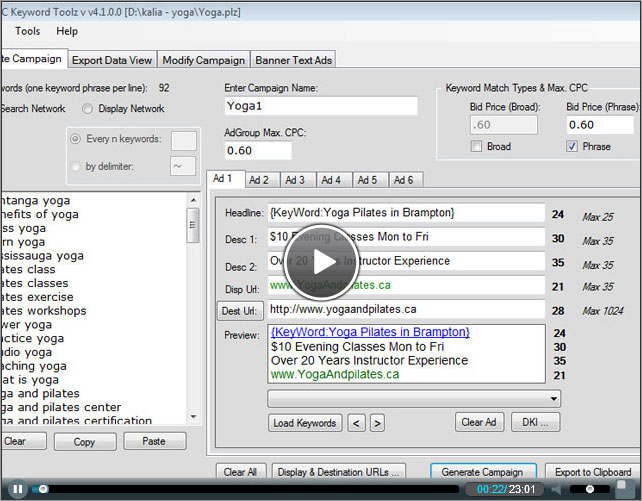
Task: Click the Dest Url button
Action: pyautogui.click(x=240, y=311)
